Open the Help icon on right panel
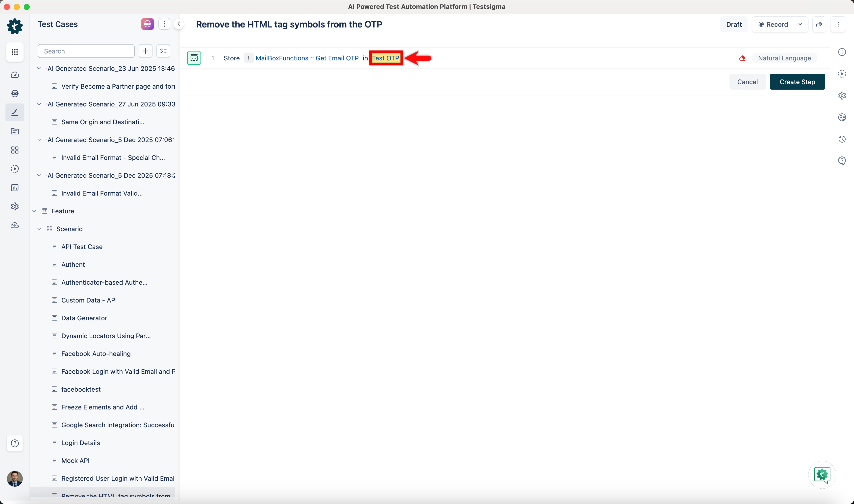Screen dimensions: 854x504 842,160
